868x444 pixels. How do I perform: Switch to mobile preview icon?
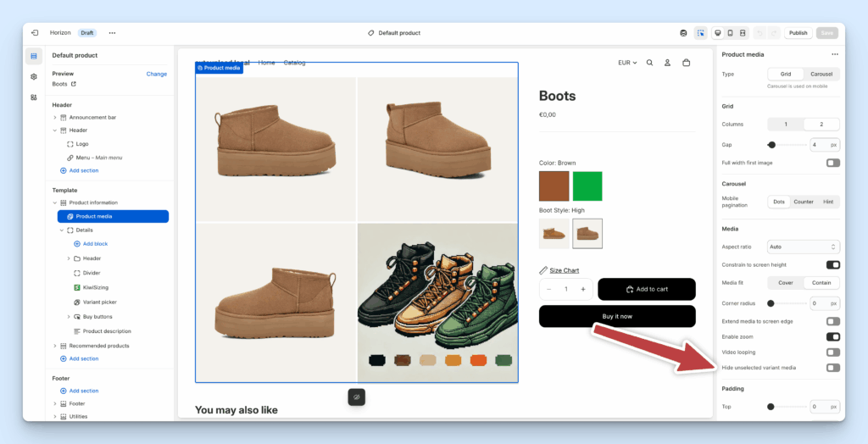point(730,33)
